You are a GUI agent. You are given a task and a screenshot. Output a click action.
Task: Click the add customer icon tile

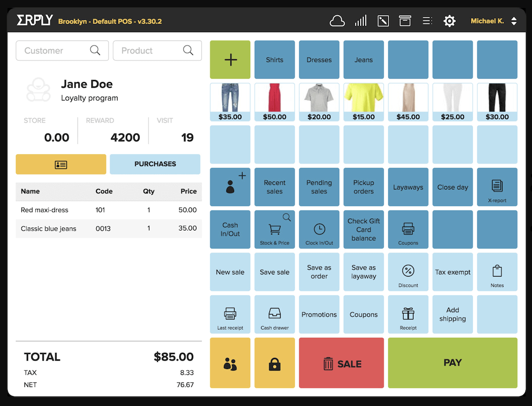(230, 187)
